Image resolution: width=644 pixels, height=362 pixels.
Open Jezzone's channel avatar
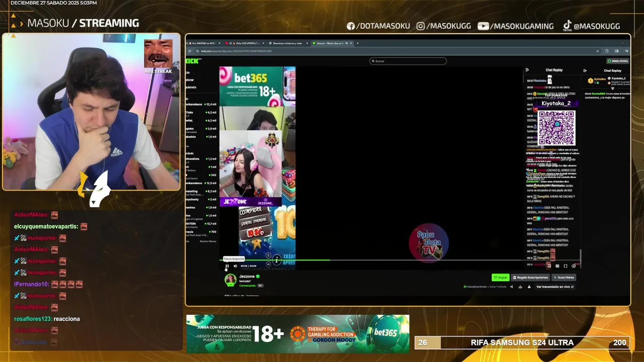[230, 280]
